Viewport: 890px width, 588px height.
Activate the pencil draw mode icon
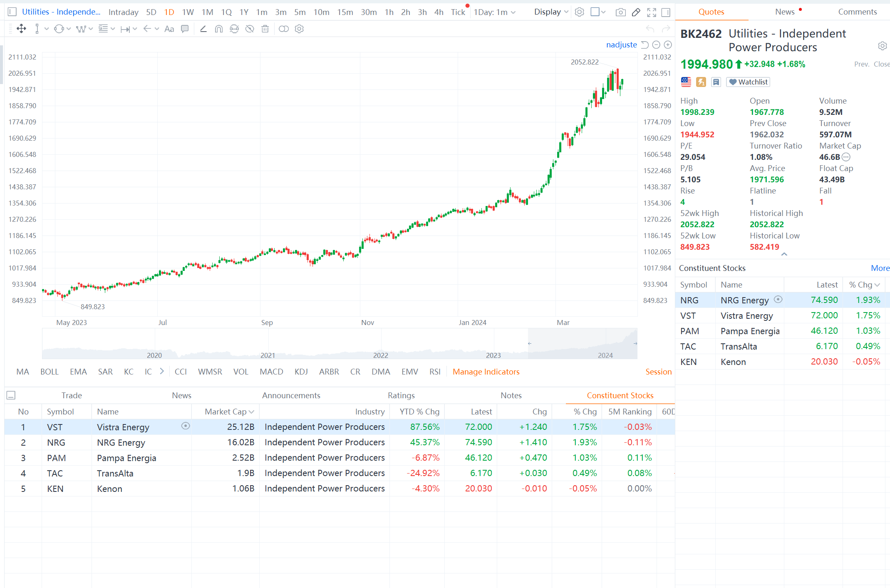click(636, 12)
